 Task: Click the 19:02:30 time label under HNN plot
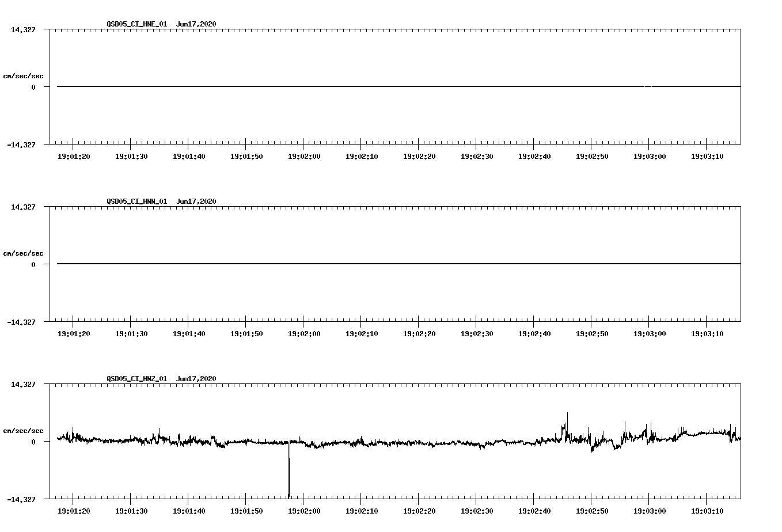click(477, 334)
